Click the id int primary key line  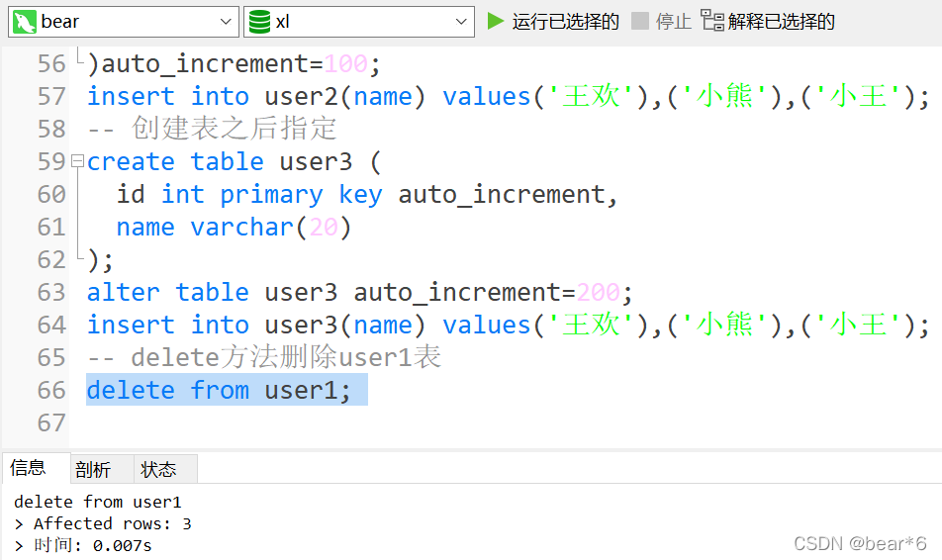point(366,195)
